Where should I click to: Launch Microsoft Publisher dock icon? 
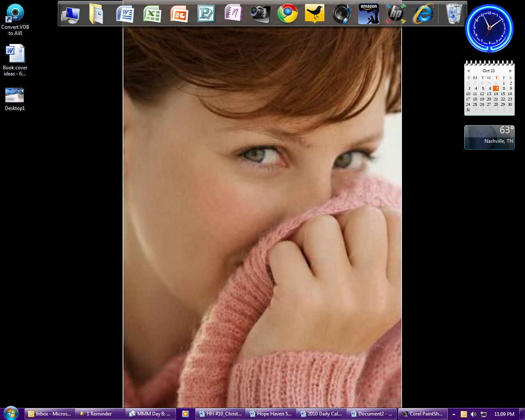click(206, 14)
